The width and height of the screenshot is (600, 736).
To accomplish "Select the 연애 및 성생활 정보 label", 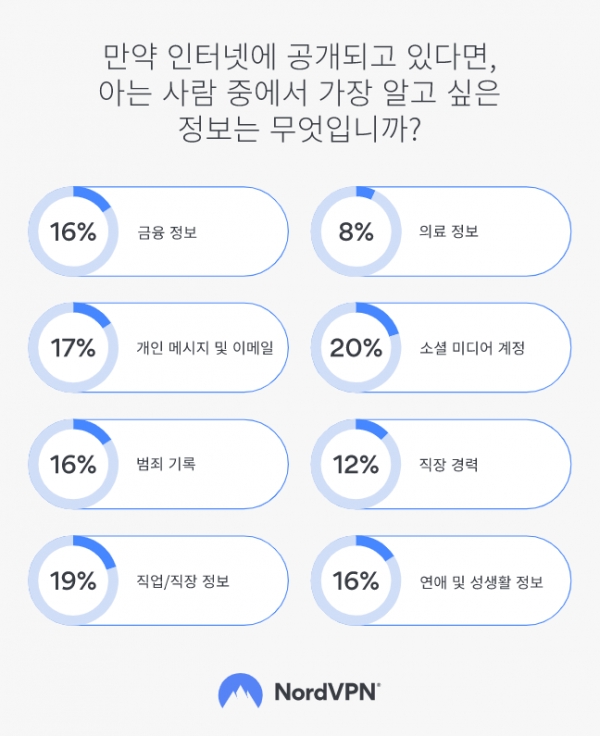I will point(481,582).
